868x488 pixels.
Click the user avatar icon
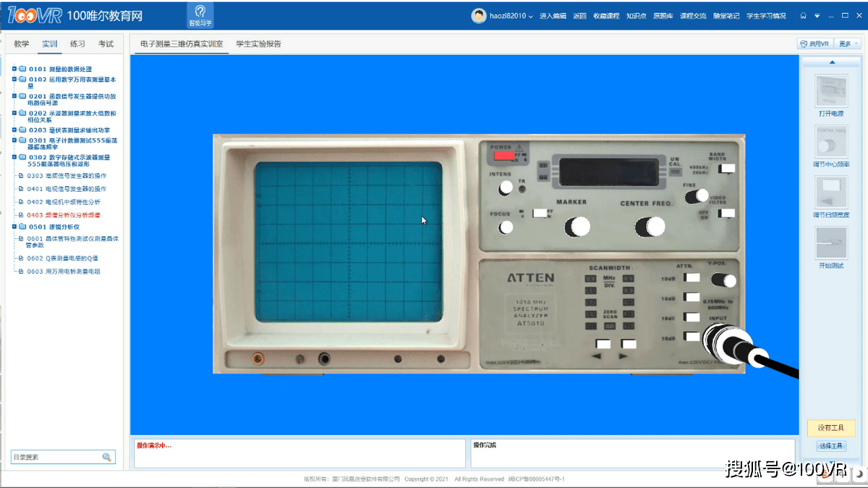pos(478,16)
